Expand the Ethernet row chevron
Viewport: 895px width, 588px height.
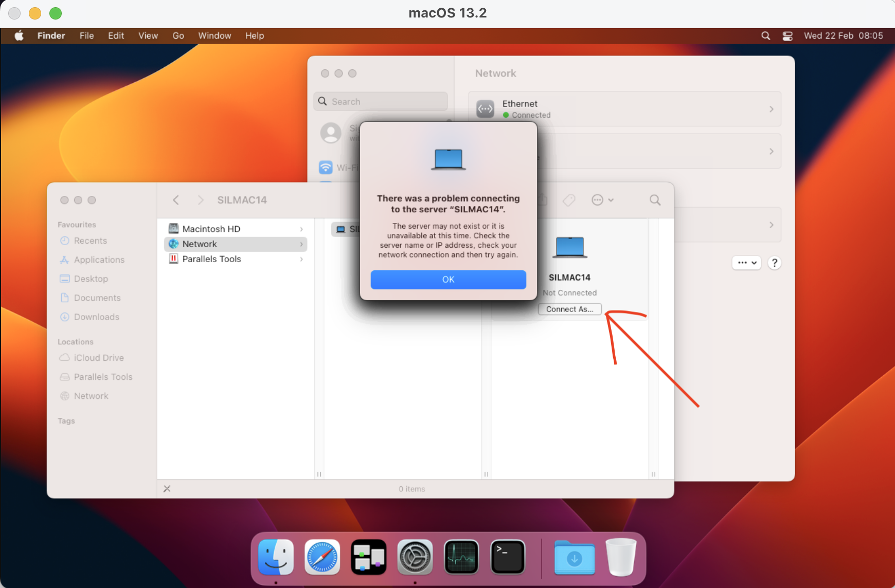pyautogui.click(x=771, y=109)
